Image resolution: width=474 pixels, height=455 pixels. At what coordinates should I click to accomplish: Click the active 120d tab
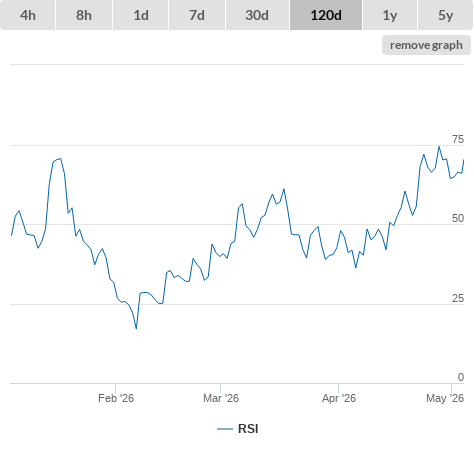pyautogui.click(x=326, y=15)
